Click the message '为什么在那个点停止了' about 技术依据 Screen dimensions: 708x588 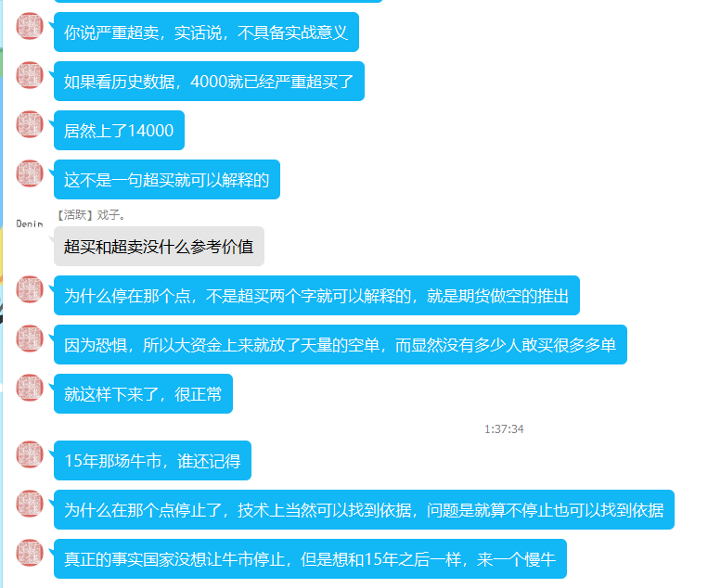[x=364, y=510]
